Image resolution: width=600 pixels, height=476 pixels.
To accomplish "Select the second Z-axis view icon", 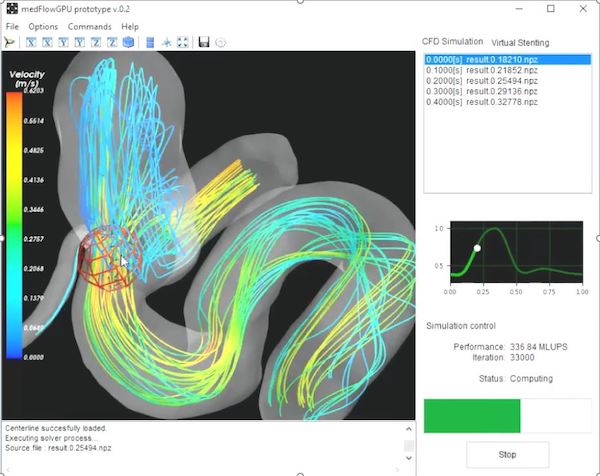I will [112, 42].
